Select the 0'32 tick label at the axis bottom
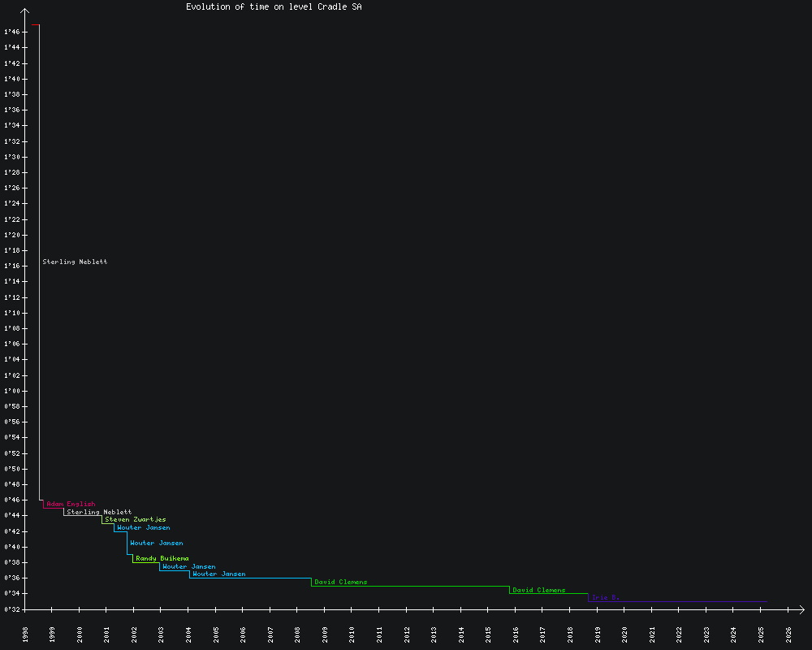 pos(11,609)
